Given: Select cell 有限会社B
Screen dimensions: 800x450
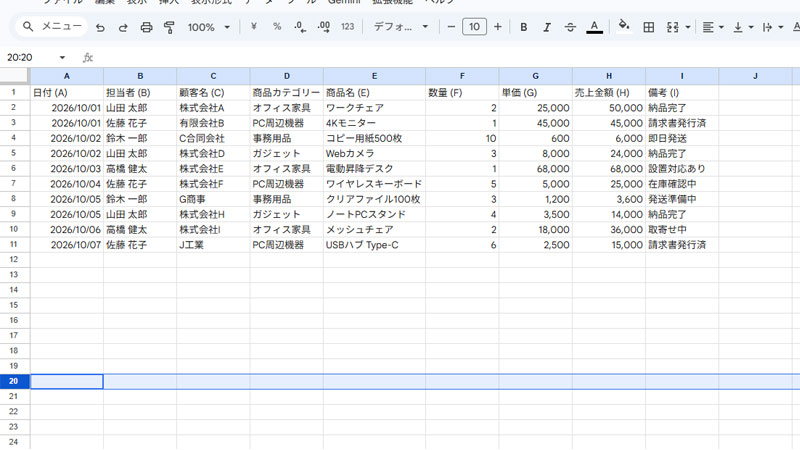Looking at the screenshot, I should coord(213,123).
